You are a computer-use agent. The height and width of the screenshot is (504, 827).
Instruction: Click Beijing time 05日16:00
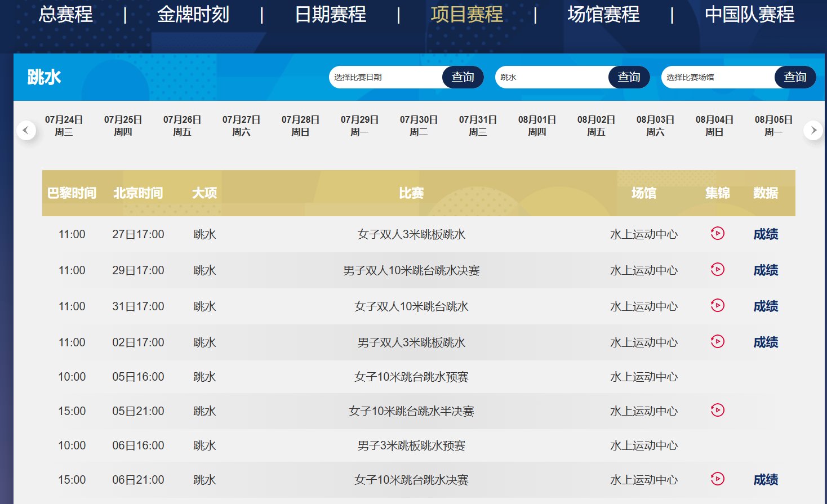[x=138, y=377]
